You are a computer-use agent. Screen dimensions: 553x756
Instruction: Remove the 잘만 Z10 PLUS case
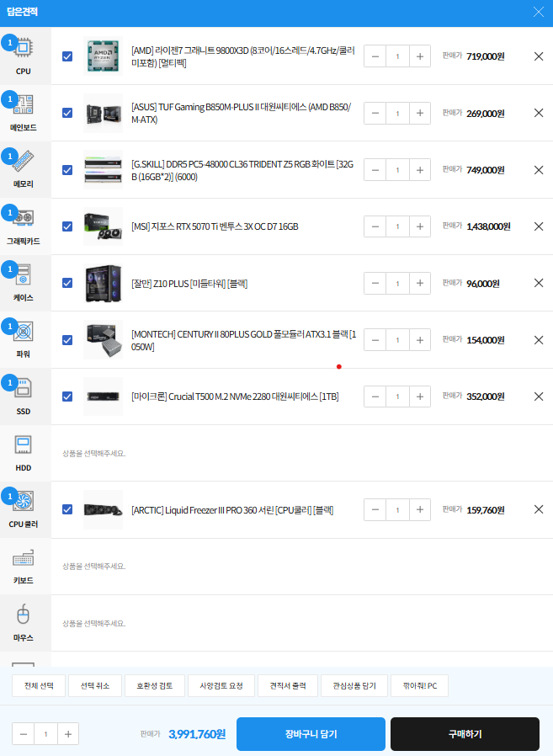[x=539, y=283]
